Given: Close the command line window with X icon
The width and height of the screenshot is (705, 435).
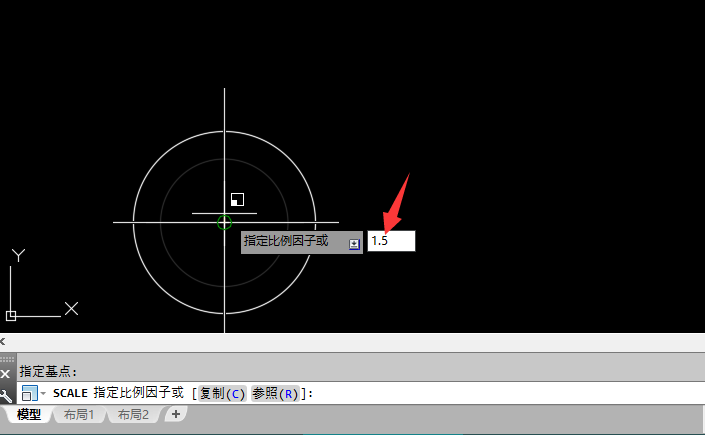Looking at the screenshot, I should click(x=5, y=374).
